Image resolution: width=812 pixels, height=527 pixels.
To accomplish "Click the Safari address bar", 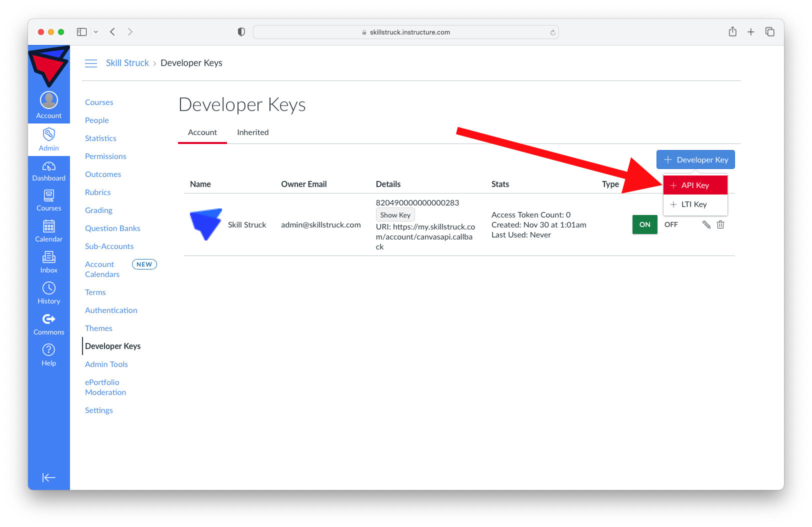I will [406, 32].
